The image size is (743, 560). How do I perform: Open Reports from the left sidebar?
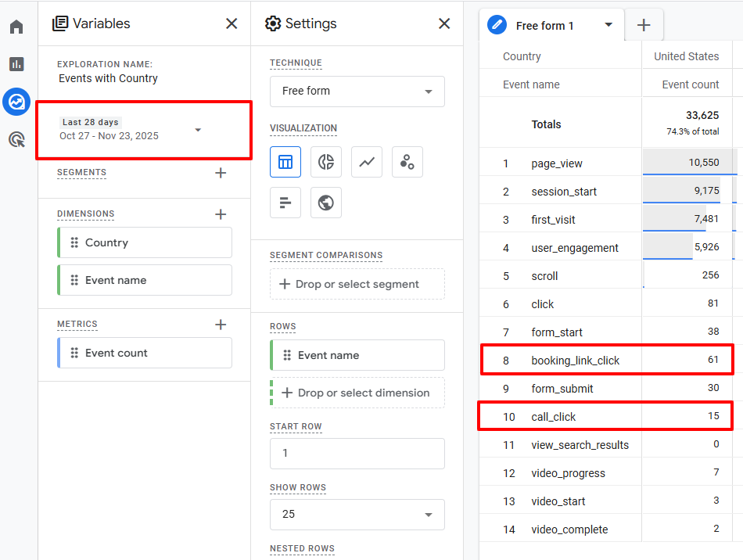click(x=17, y=64)
